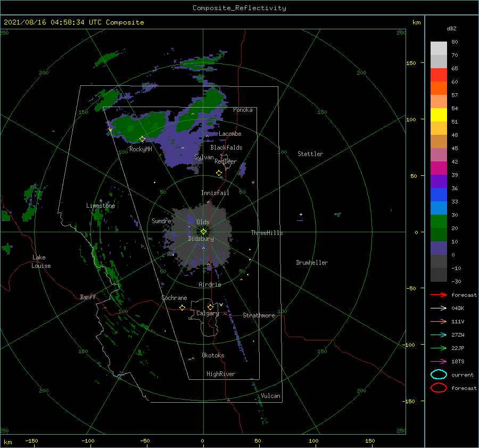Click the Limestone label

click(x=101, y=206)
